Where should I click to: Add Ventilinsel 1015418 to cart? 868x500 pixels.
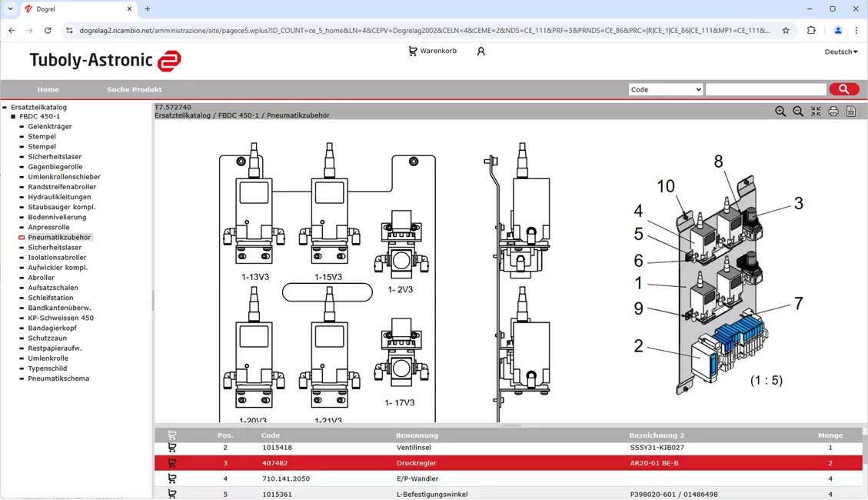pos(172,448)
